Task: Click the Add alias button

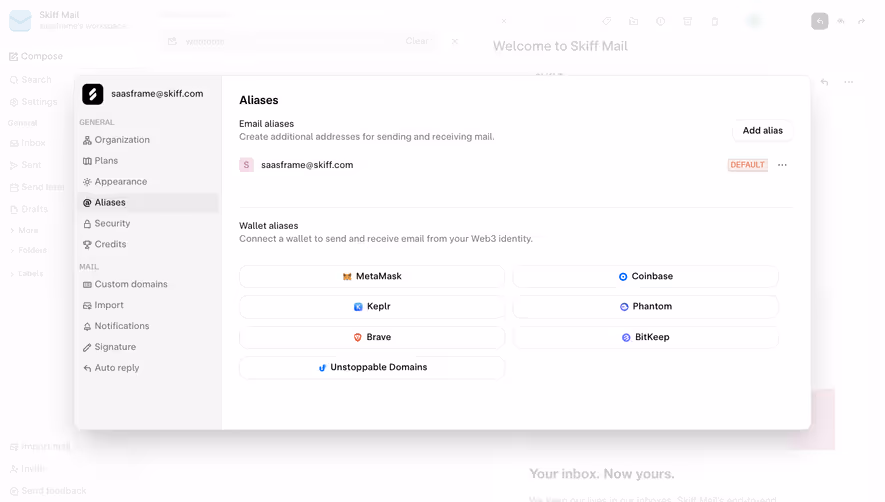Action: pyautogui.click(x=763, y=130)
